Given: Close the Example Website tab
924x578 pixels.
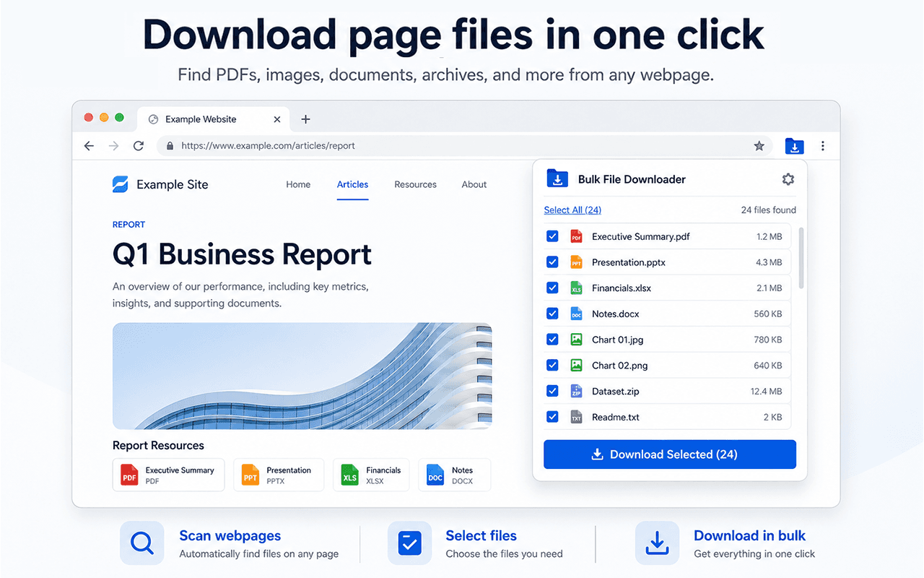Looking at the screenshot, I should pyautogui.click(x=277, y=119).
